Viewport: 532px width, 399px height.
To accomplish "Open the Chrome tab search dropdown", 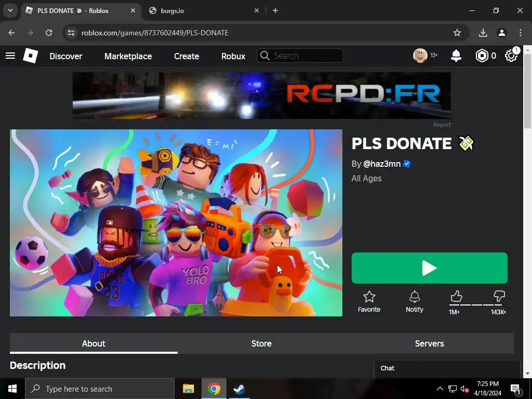I will [10, 10].
